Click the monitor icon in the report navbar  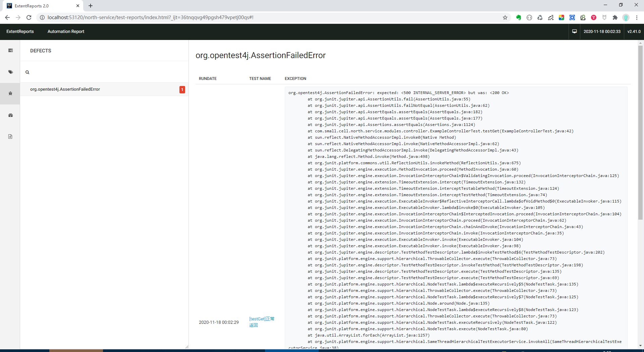pyautogui.click(x=574, y=31)
